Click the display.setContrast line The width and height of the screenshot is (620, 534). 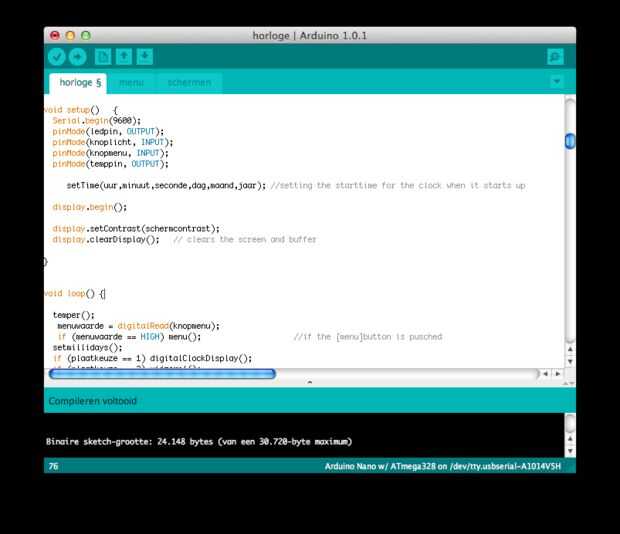[136, 228]
